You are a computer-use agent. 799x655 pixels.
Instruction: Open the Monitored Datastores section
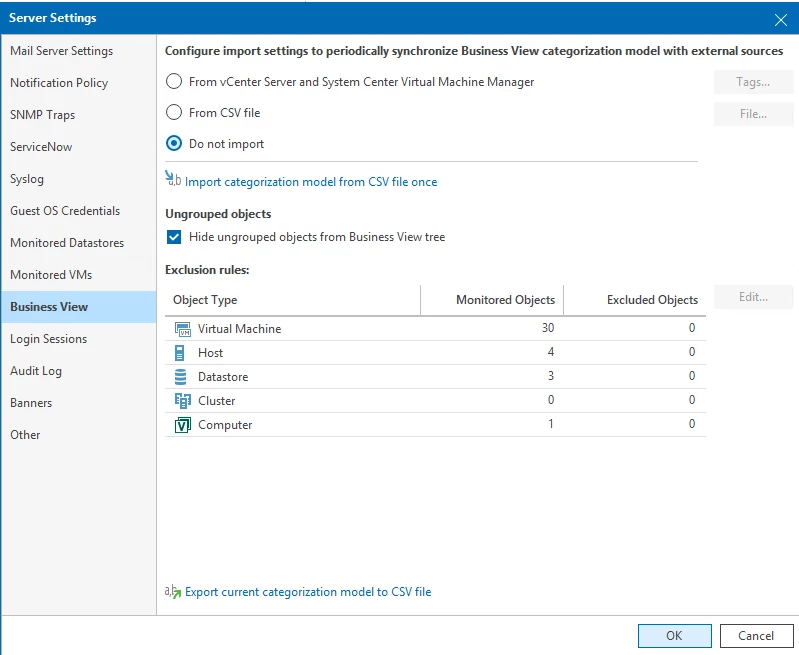[x=67, y=243]
